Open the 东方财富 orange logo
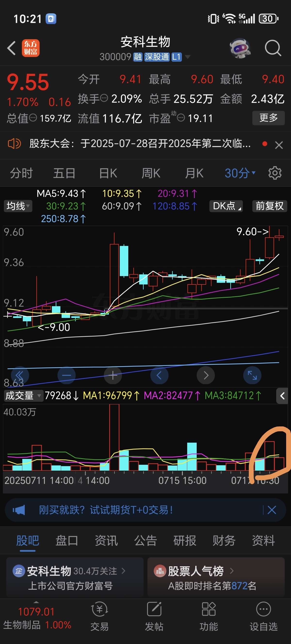This screenshot has height=644, width=291. 31,48
